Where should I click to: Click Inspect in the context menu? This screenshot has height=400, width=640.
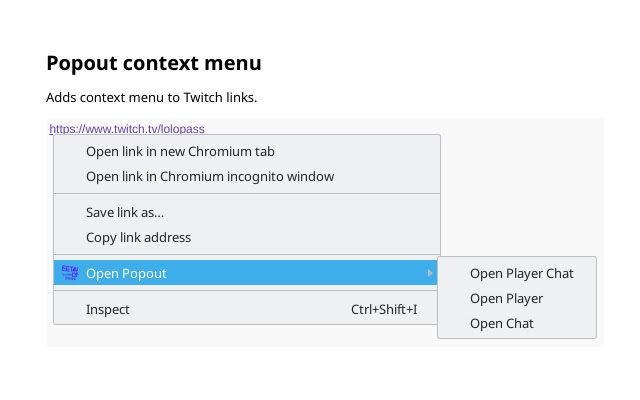108,309
